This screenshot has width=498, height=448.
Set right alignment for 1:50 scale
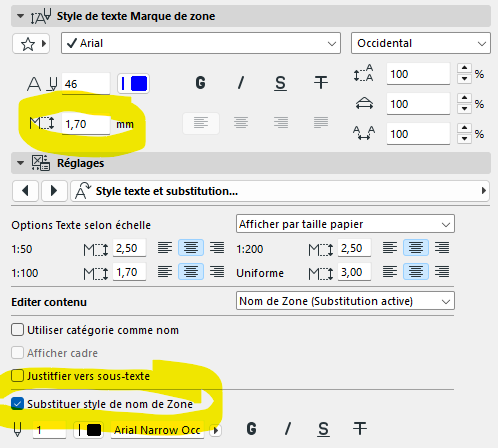click(x=217, y=248)
